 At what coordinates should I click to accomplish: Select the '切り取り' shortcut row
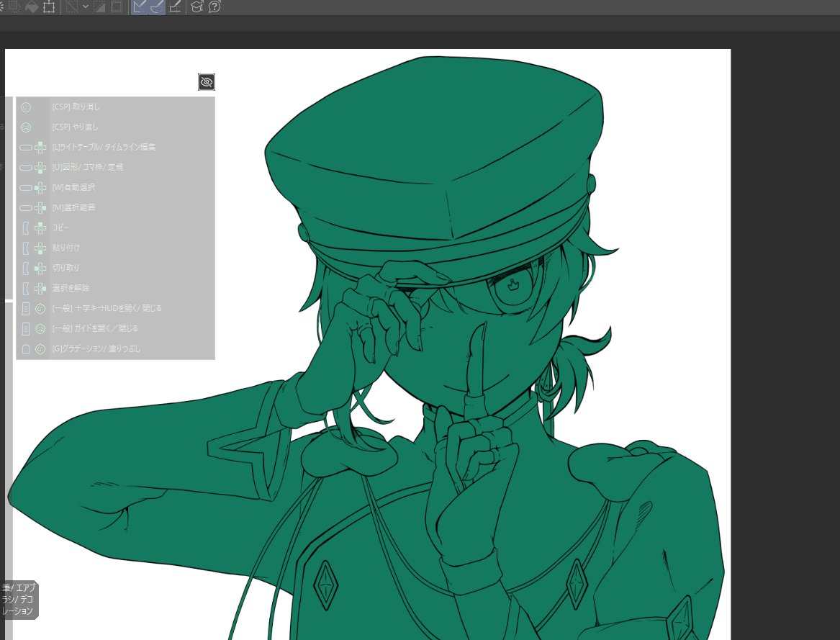tap(116, 268)
